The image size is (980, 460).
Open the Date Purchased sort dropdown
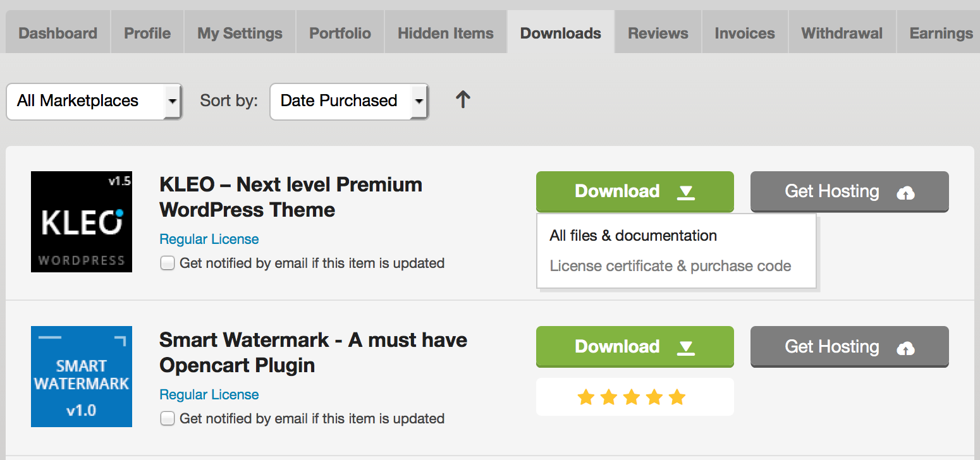click(x=349, y=101)
